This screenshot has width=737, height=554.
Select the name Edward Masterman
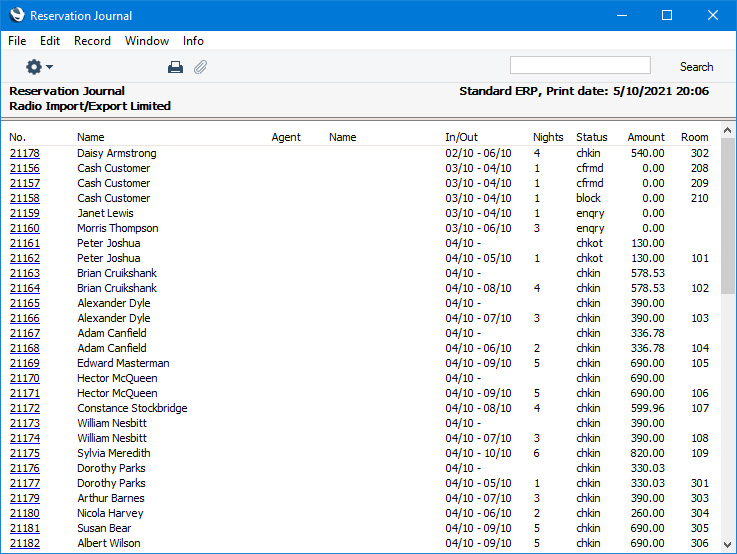[123, 363]
